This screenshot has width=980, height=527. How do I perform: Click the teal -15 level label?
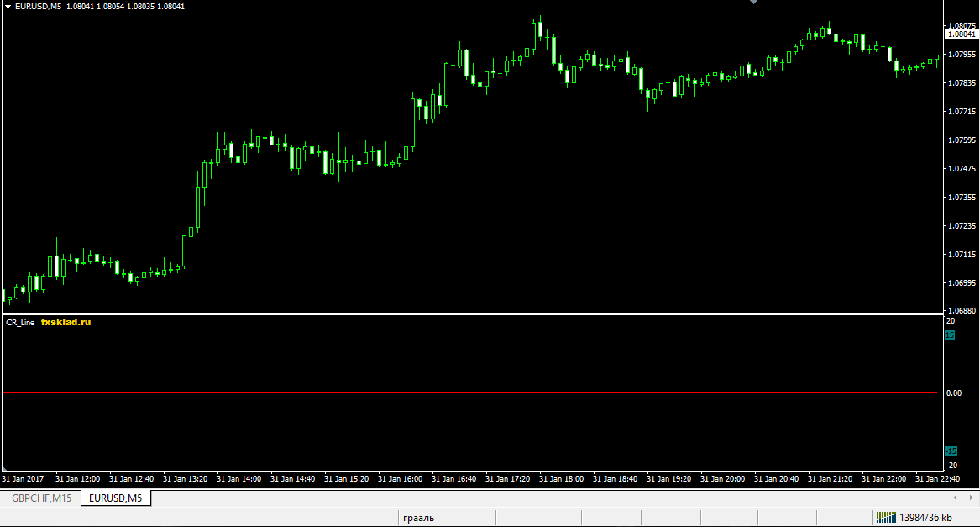click(951, 451)
